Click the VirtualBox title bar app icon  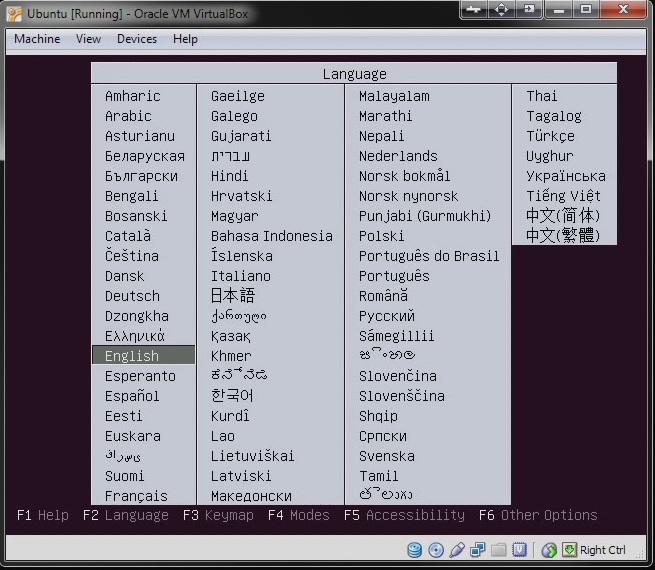(14, 14)
